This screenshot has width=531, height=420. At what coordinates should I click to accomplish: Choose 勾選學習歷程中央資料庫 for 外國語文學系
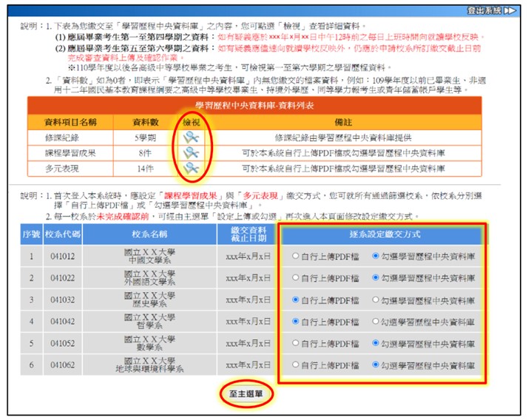pos(377,279)
